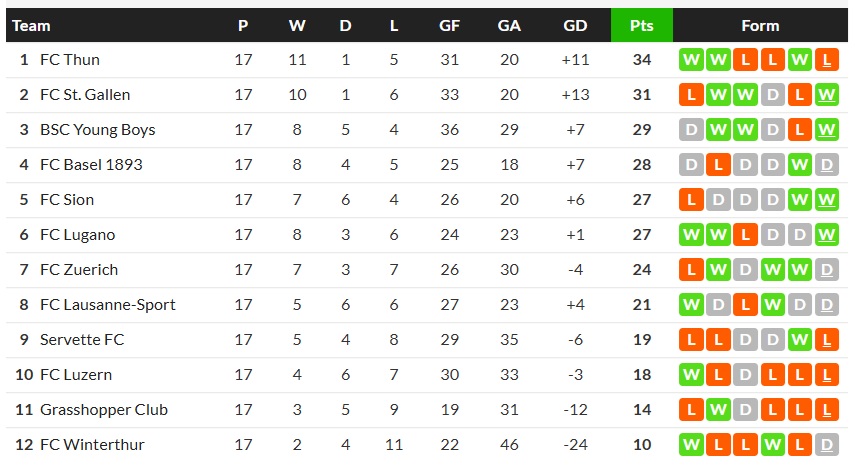
Task: Open the FC Thun team link
Action: point(70,60)
